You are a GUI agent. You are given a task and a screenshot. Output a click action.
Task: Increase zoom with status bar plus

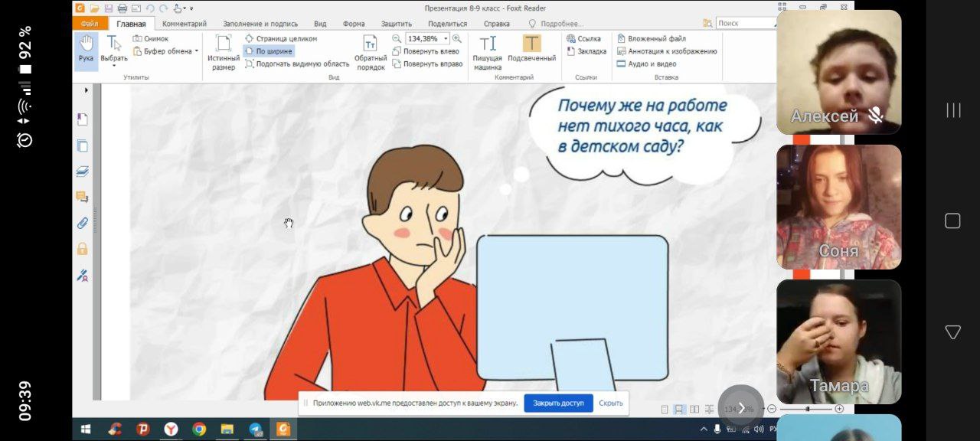click(x=839, y=409)
